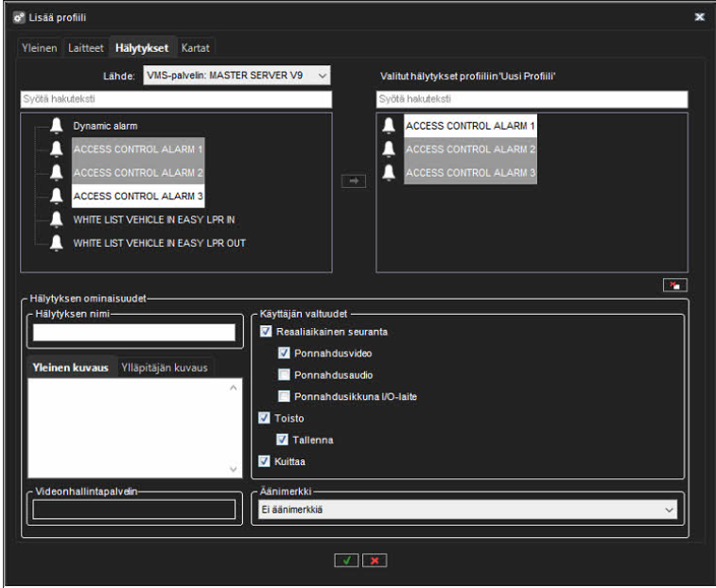Click bell icon for WHITE LIST VEHICLE IN EASY LPR IN

tap(56, 220)
